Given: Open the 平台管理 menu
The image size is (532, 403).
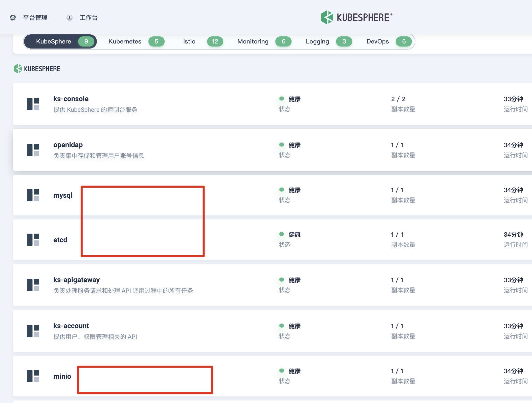Looking at the screenshot, I should click(35, 18).
